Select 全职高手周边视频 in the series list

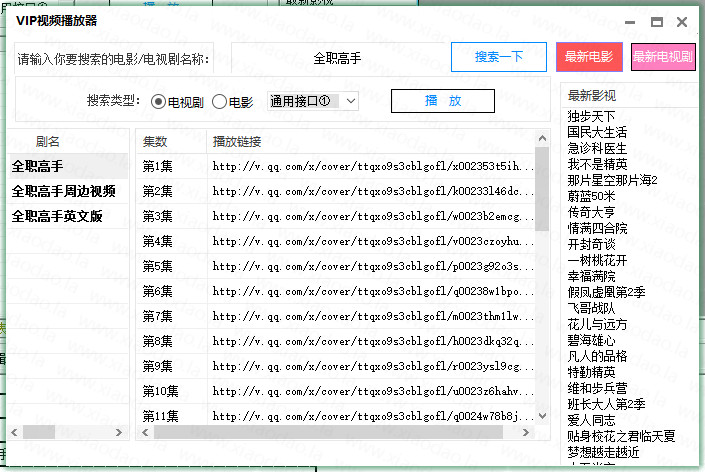[64, 191]
